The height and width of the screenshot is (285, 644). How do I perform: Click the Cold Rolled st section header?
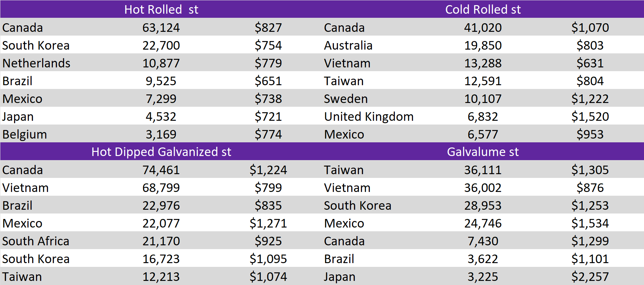pos(483,9)
